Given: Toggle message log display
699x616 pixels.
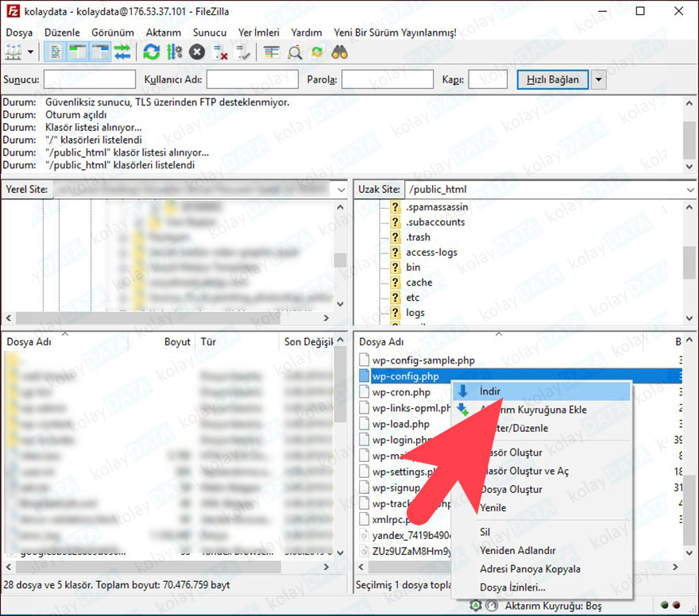Looking at the screenshot, I should pyautogui.click(x=56, y=52).
